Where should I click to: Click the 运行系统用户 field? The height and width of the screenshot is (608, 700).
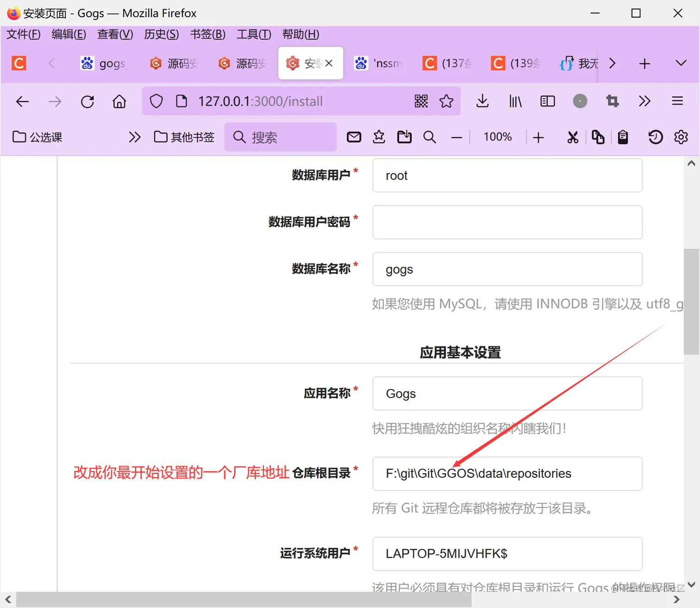coord(507,554)
